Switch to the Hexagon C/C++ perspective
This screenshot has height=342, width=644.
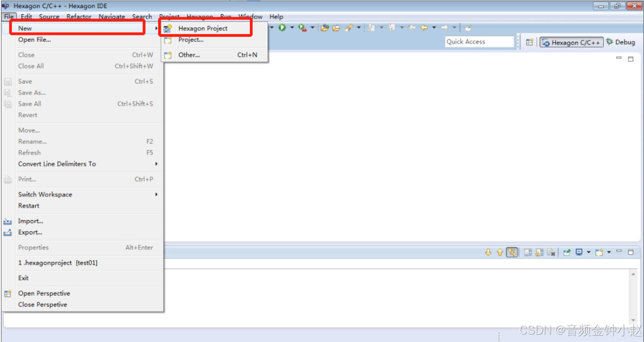(571, 42)
